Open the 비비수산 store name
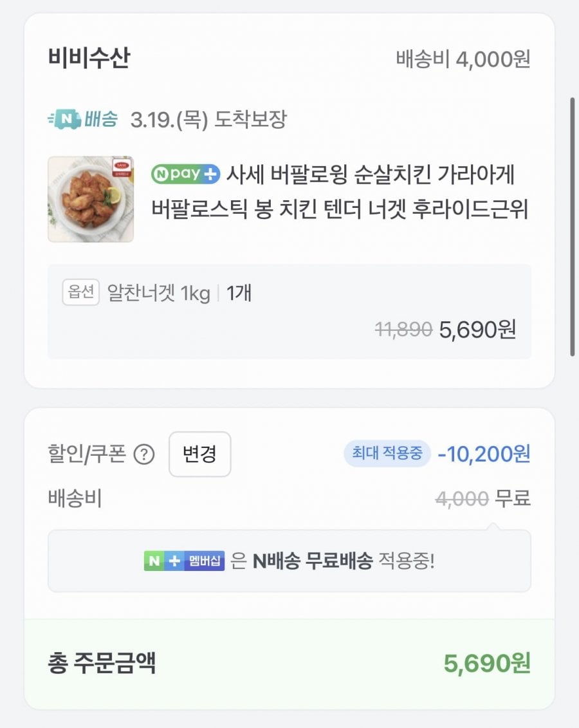Image resolution: width=579 pixels, height=728 pixels. click(x=89, y=59)
